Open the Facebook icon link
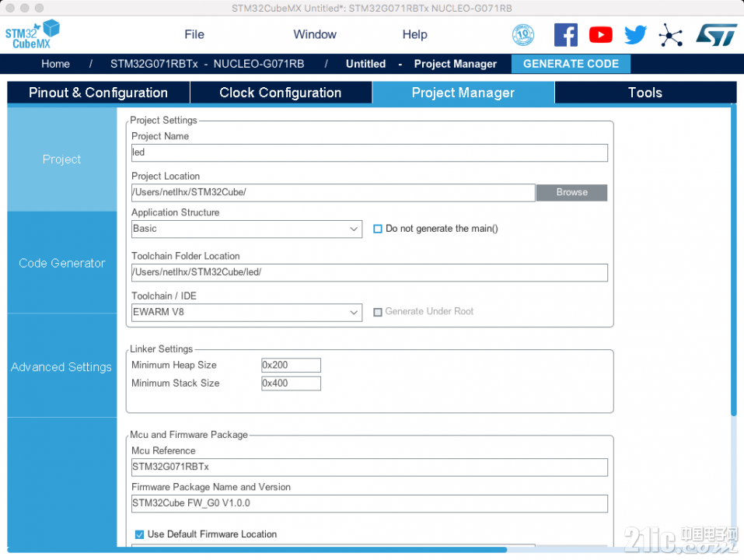Image resolution: width=744 pixels, height=560 pixels. 566,35
